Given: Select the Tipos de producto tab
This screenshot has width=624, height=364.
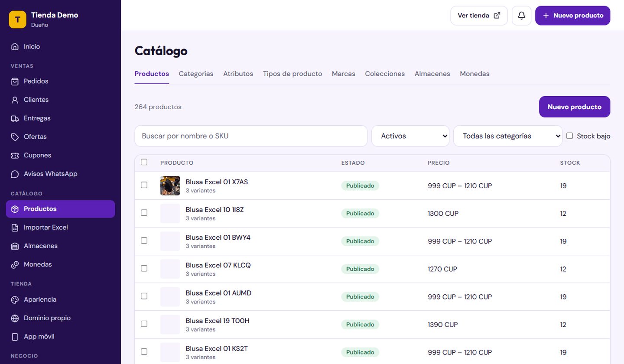Looking at the screenshot, I should coord(292,74).
